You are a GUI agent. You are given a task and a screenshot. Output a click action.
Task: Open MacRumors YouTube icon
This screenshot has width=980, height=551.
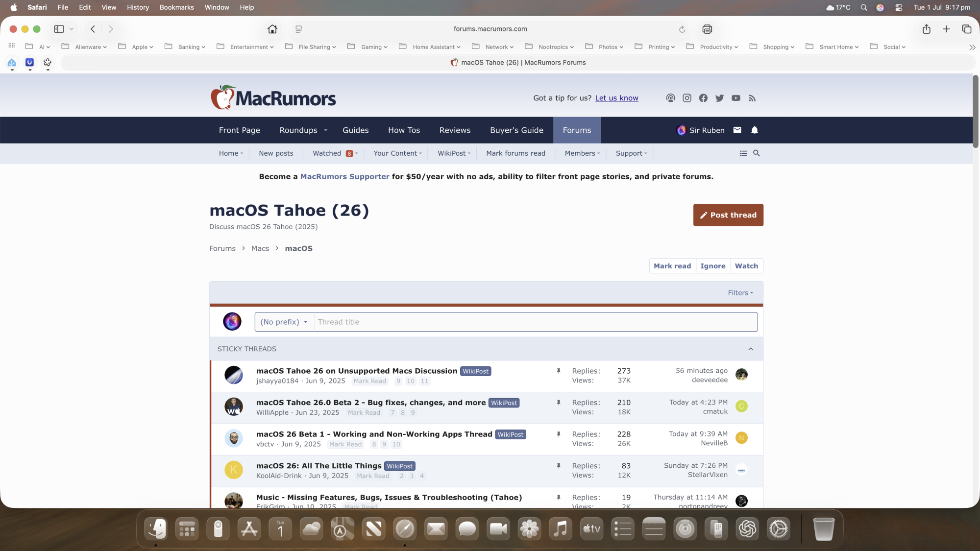tap(736, 98)
